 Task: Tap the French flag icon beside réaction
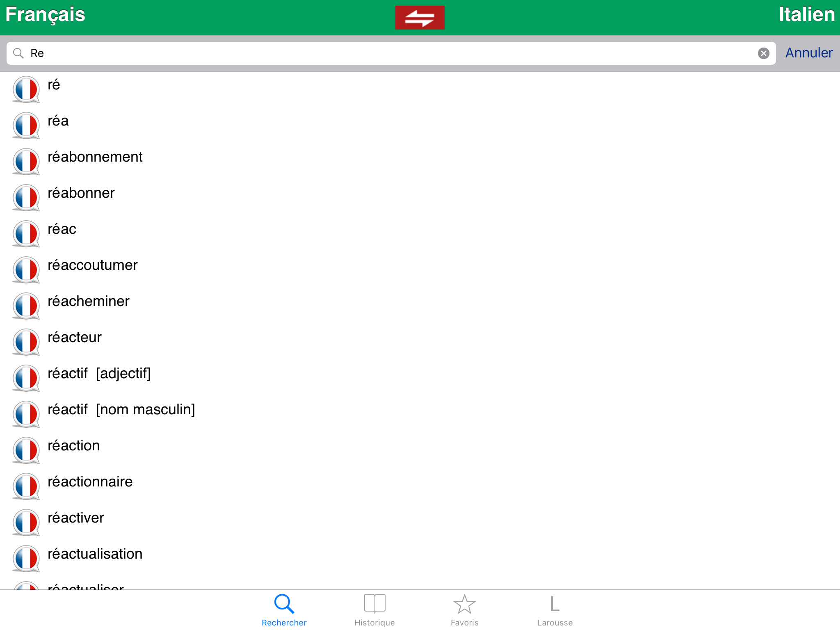(26, 450)
